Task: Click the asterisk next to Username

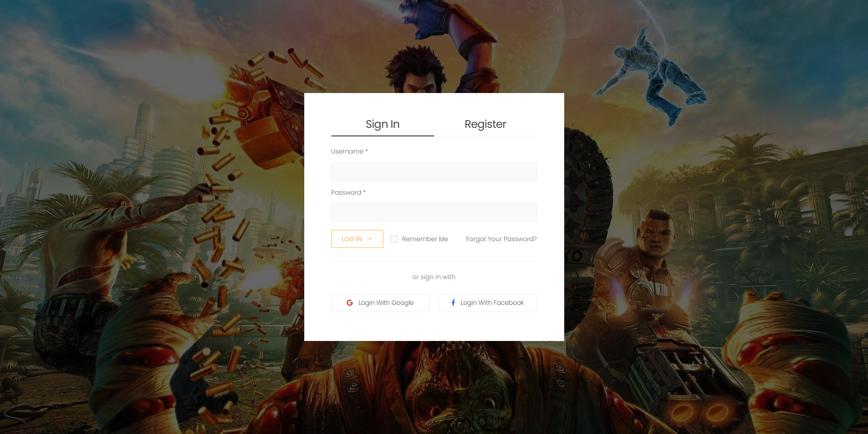Action: point(366,151)
